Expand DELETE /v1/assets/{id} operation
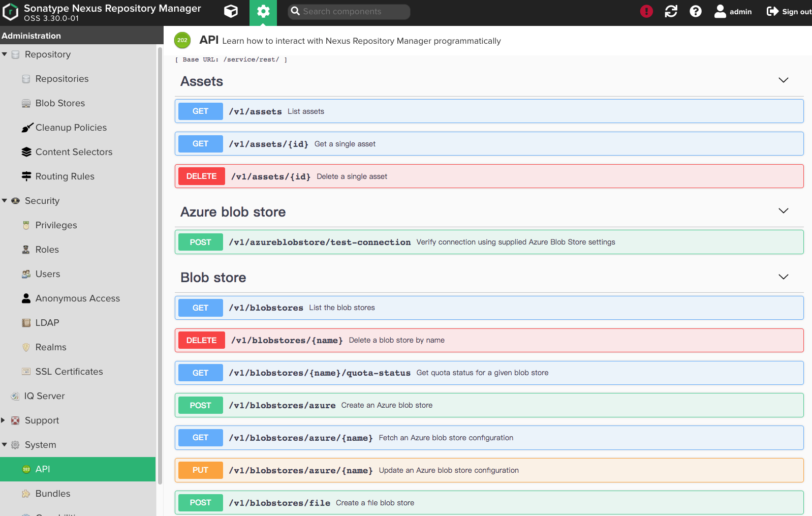Screen dimensions: 812x516 coord(489,176)
